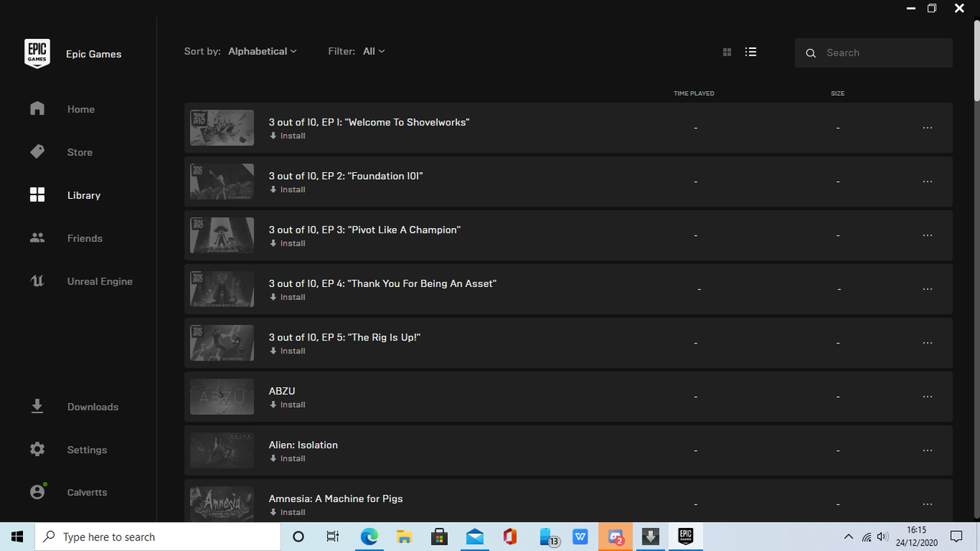
Task: Open options menu for EP 3 "Pivot Like A Champion"
Action: [x=927, y=235]
